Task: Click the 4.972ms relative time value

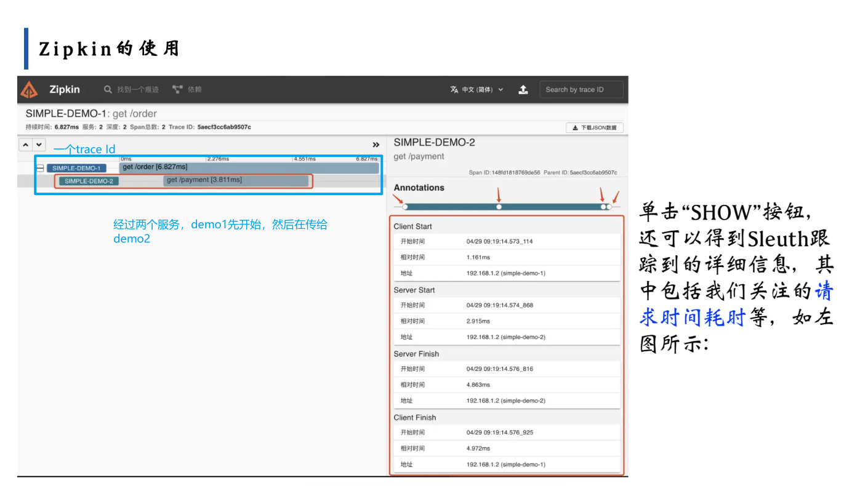Action: click(478, 448)
